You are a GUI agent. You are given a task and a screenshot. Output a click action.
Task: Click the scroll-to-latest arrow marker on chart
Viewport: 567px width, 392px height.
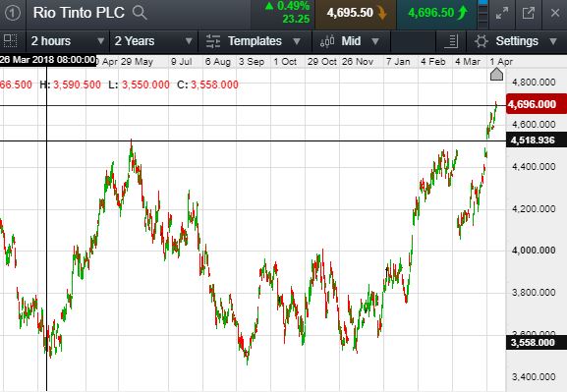496,74
